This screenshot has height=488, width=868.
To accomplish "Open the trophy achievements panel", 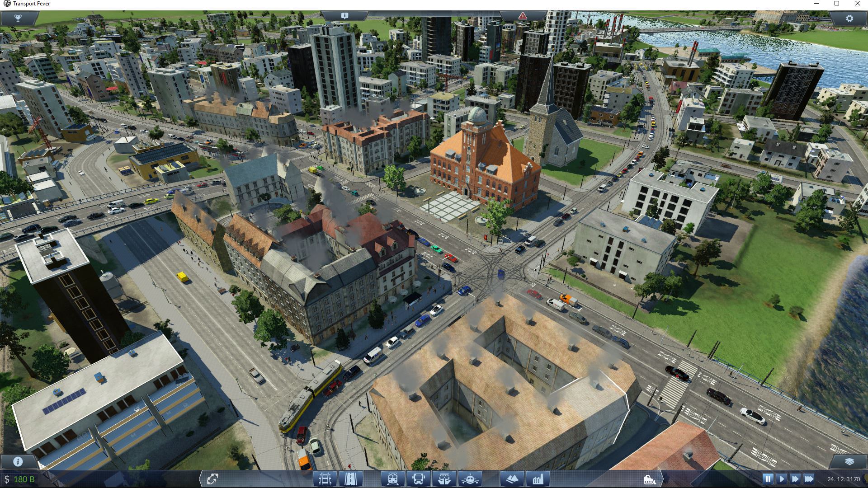I will [x=18, y=19].
